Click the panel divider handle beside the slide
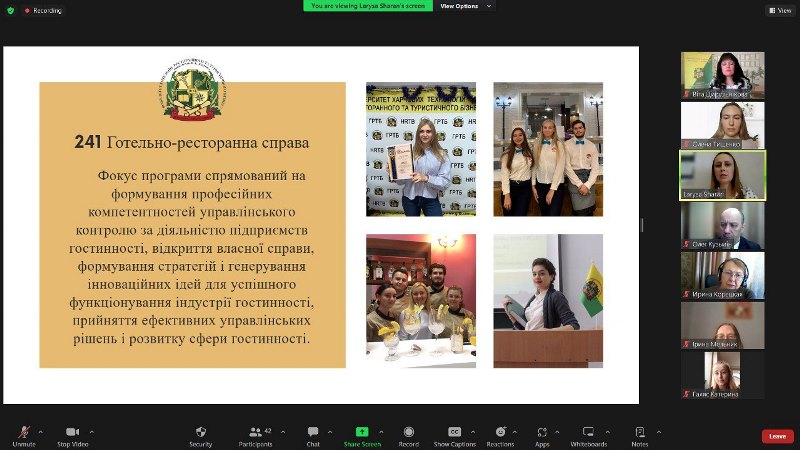 pos(642,225)
